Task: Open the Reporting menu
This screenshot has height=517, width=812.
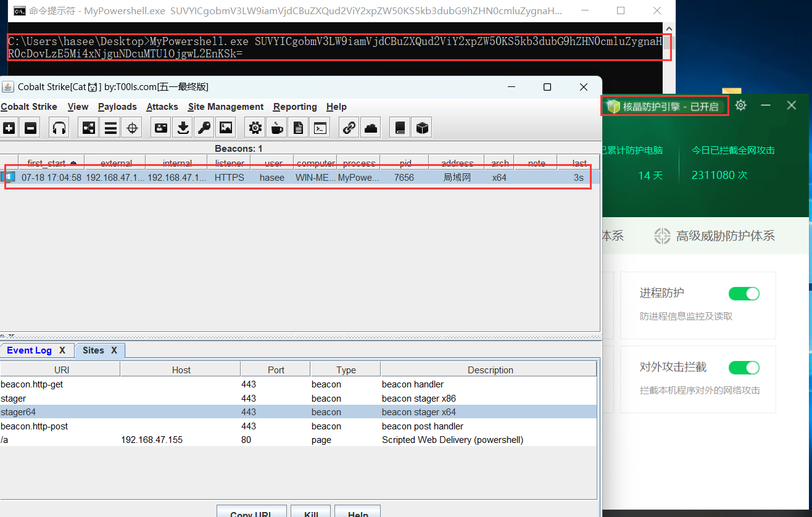Action: click(295, 107)
